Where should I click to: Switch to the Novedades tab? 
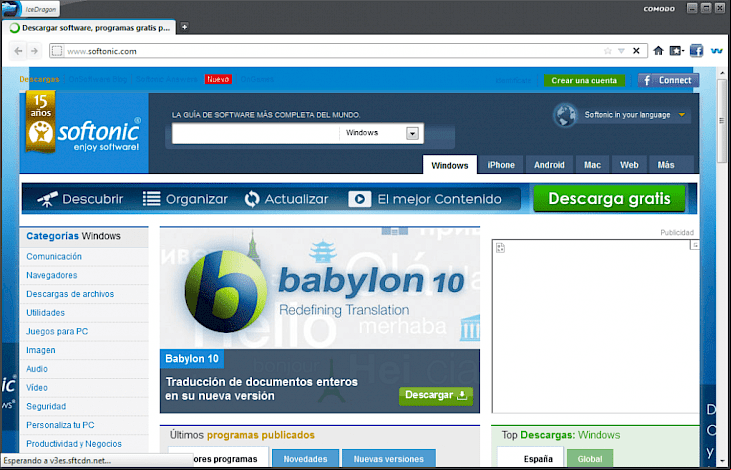pyautogui.click(x=305, y=459)
